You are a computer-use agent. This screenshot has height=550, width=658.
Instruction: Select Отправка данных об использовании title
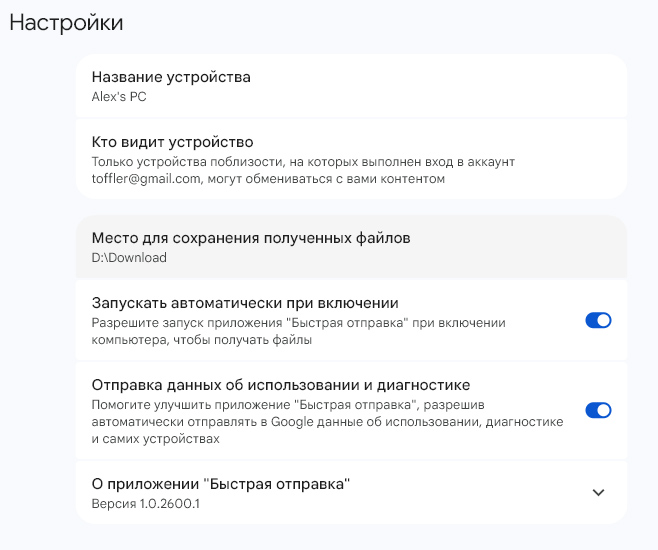(x=281, y=385)
